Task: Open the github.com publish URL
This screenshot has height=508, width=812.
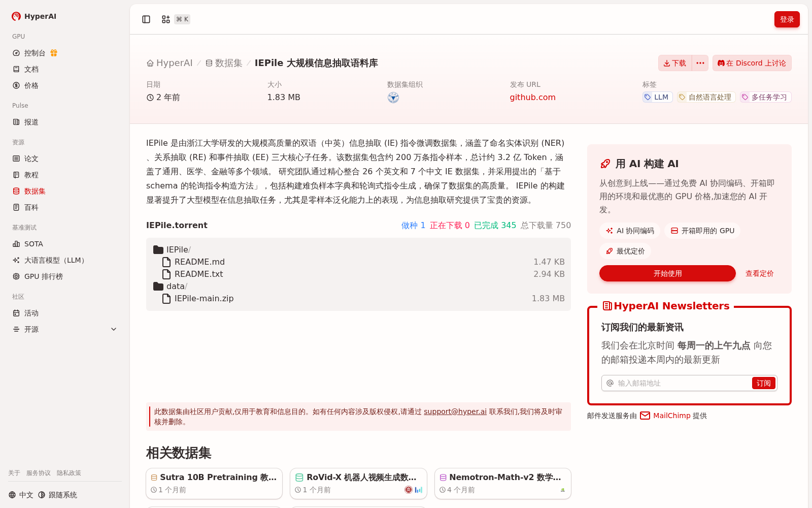Action: pyautogui.click(x=533, y=97)
